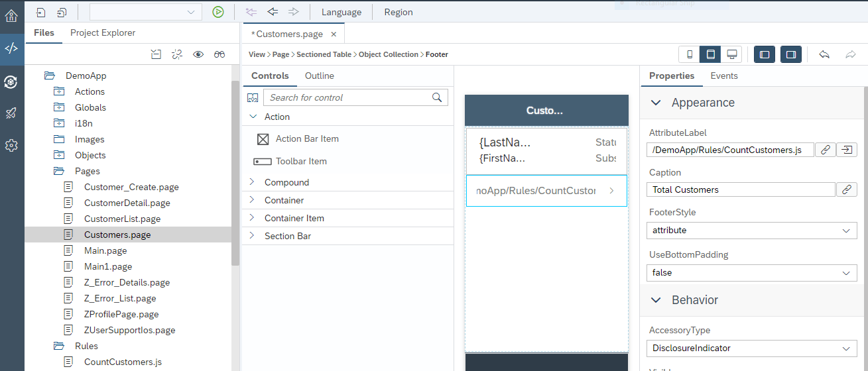Image resolution: width=868 pixels, height=371 pixels.
Task: Click the link icon beside AttributeLabel field
Action: click(825, 150)
